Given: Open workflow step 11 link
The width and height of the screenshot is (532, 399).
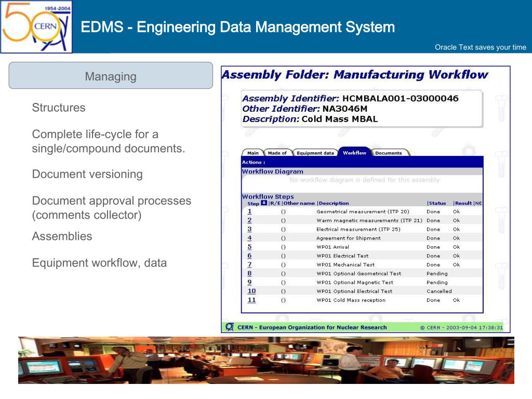Looking at the screenshot, I should click(x=251, y=300).
